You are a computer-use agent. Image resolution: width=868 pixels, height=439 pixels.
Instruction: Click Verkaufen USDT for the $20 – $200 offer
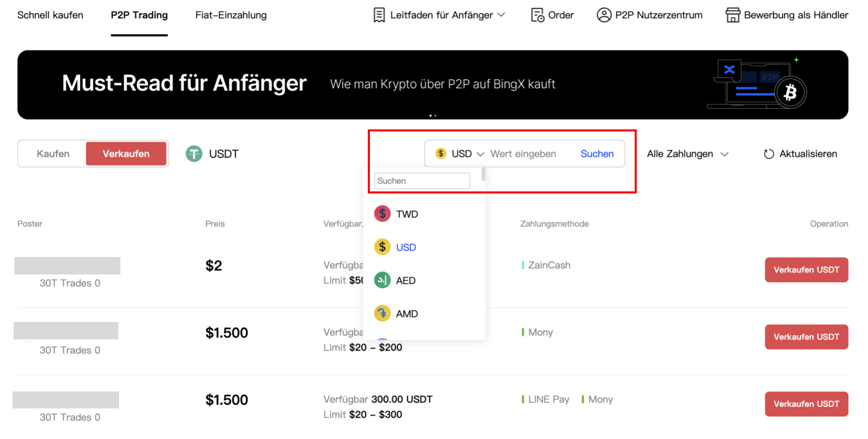tap(806, 337)
